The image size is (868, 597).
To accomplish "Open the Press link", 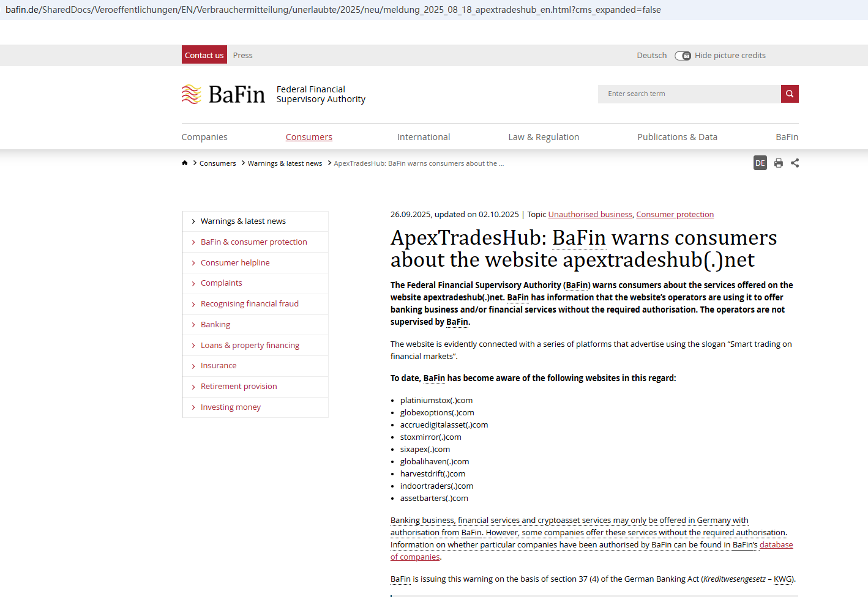I will tap(243, 55).
